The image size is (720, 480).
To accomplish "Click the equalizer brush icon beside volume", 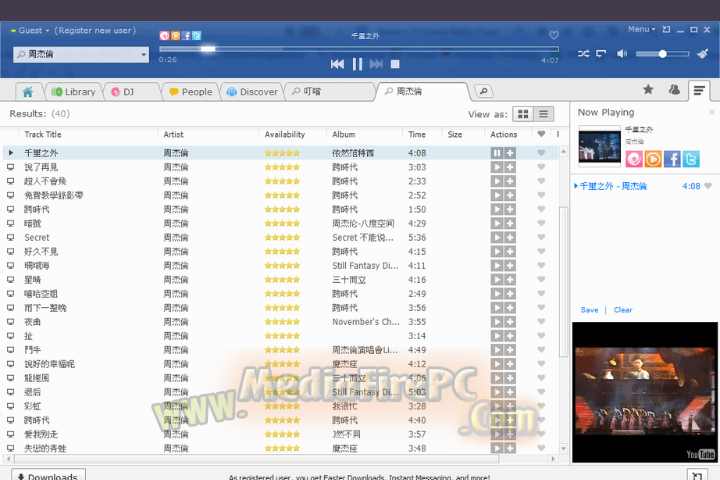I will [x=703, y=54].
